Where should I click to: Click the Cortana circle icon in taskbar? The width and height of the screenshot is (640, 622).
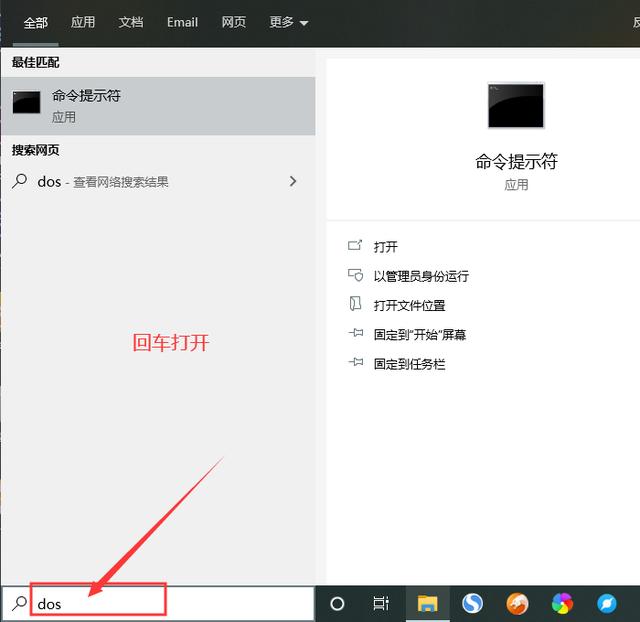pyautogui.click(x=337, y=604)
